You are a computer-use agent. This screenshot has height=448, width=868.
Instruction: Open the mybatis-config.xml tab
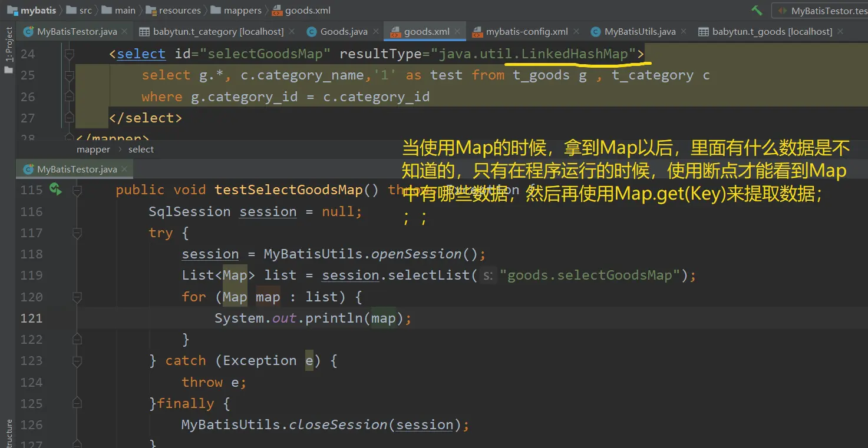[x=527, y=31]
